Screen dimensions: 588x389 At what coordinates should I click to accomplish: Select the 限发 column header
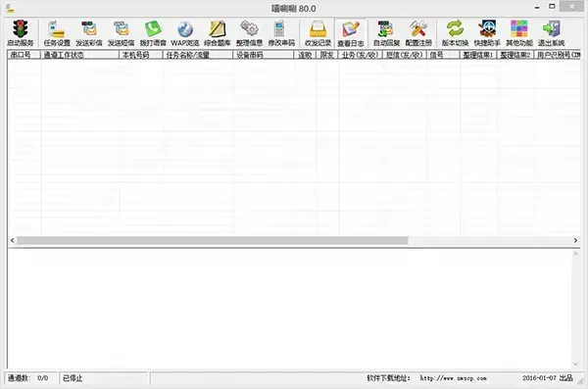point(327,55)
